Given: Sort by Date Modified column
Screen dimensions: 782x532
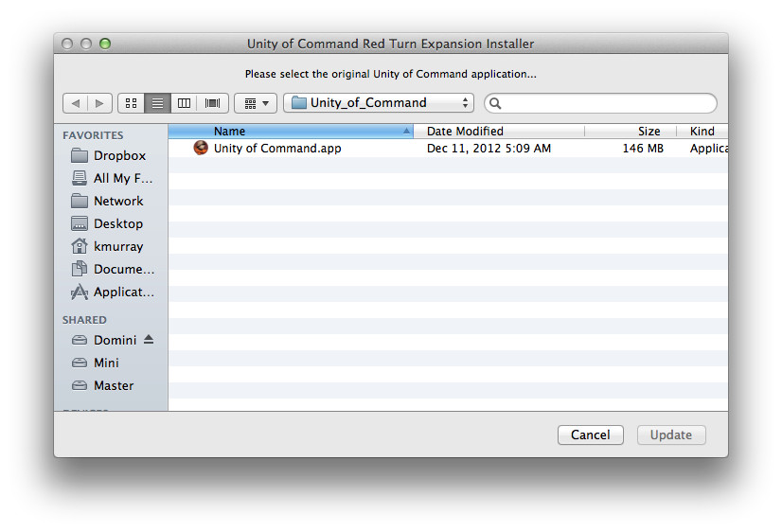Looking at the screenshot, I should click(x=499, y=132).
